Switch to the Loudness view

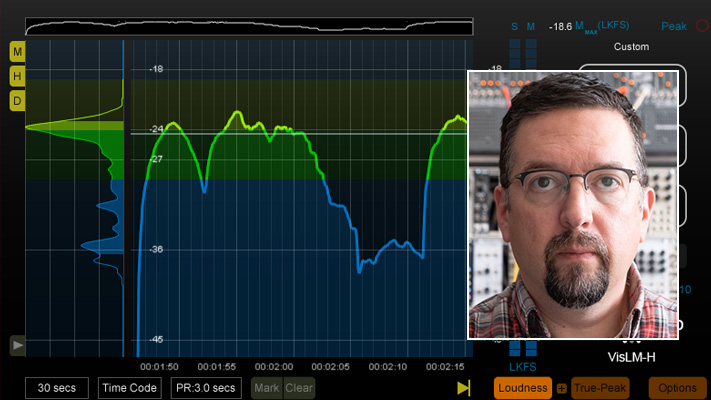click(523, 388)
